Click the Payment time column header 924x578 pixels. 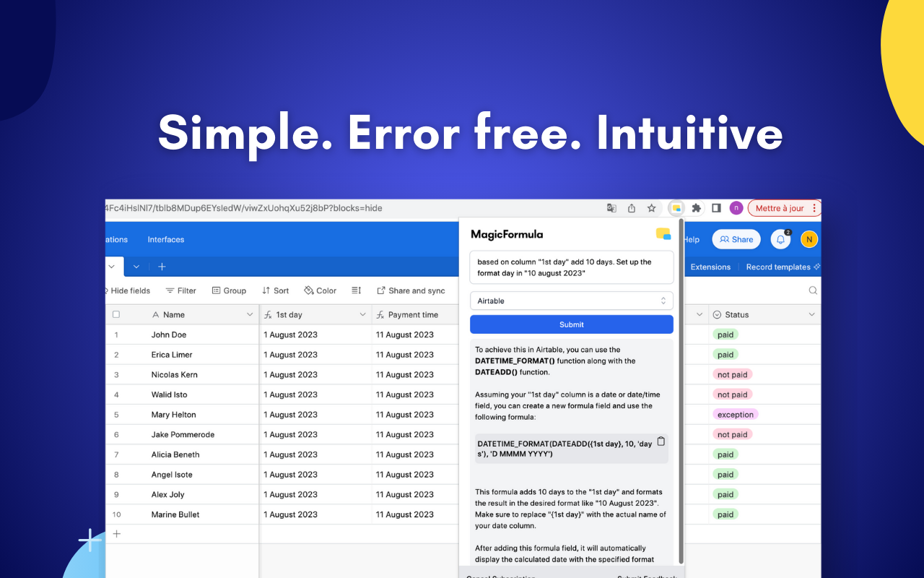(x=416, y=315)
